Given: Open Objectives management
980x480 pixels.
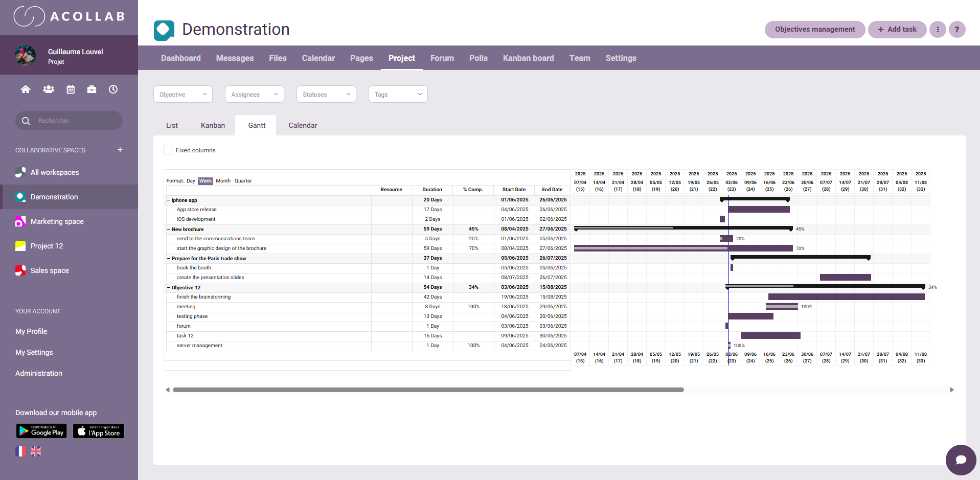Looking at the screenshot, I should 814,30.
